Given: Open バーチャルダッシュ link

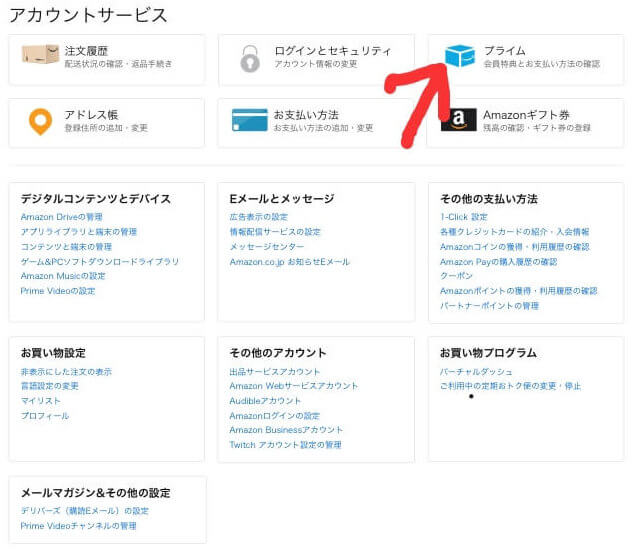Looking at the screenshot, I should point(476,372).
